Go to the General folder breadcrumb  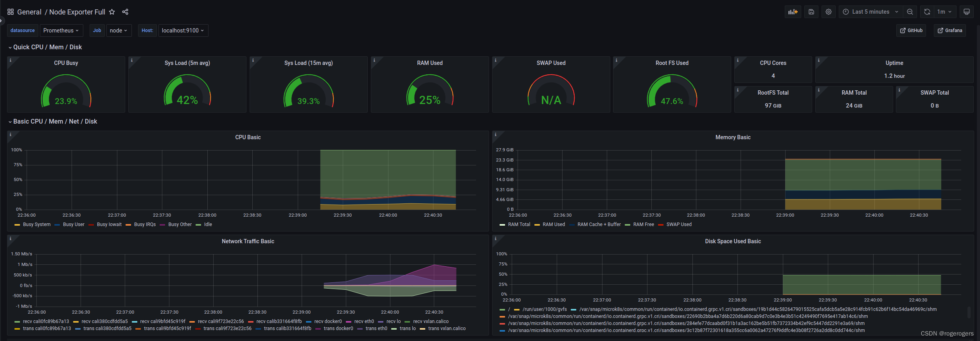tap(29, 12)
